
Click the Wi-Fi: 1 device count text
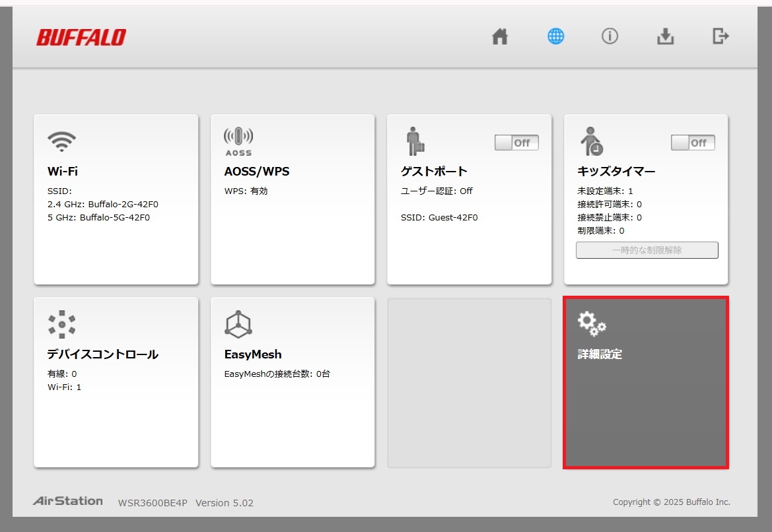coord(64,387)
